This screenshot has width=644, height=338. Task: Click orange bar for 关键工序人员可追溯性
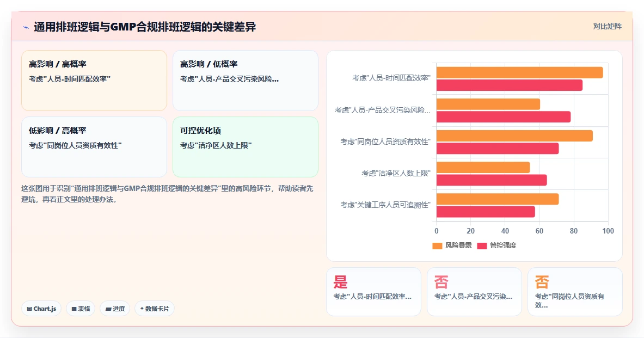[x=498, y=199]
